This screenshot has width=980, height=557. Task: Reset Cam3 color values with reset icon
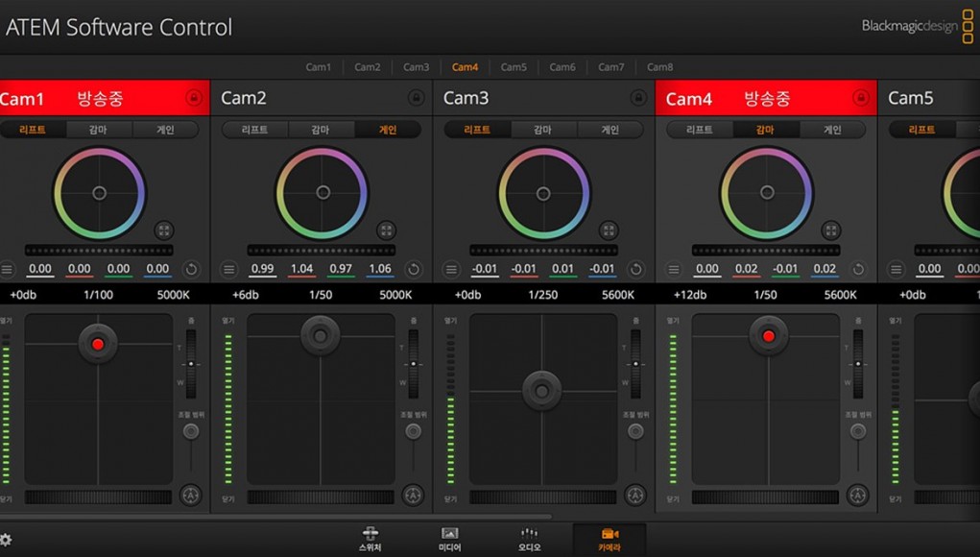tap(635, 270)
